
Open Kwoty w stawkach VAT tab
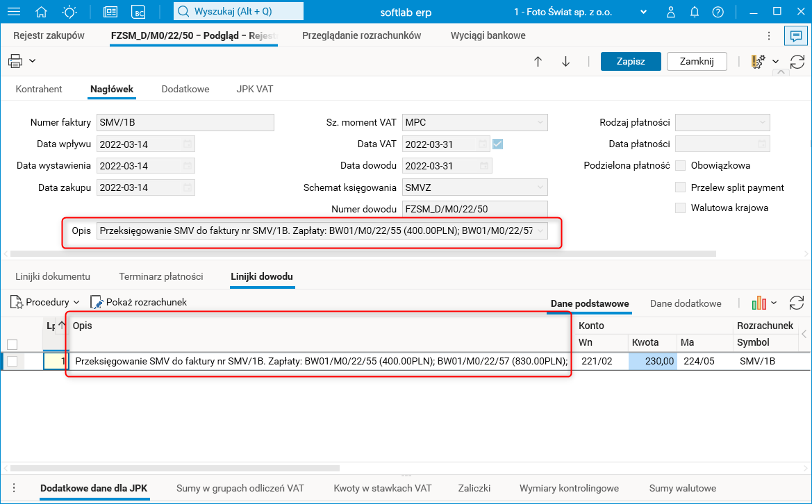[383, 488]
